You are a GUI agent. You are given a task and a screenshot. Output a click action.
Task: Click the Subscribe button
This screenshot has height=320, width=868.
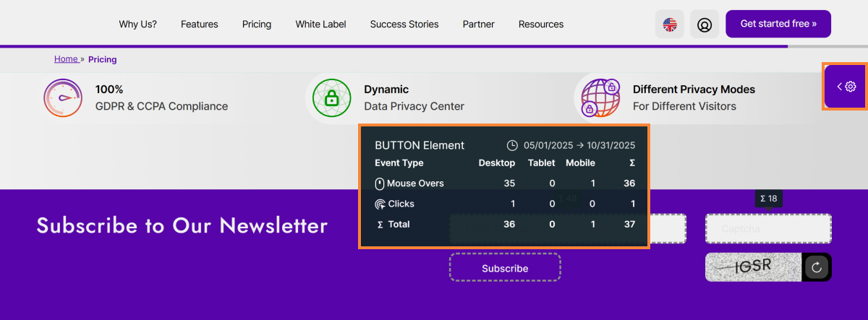pyautogui.click(x=505, y=267)
